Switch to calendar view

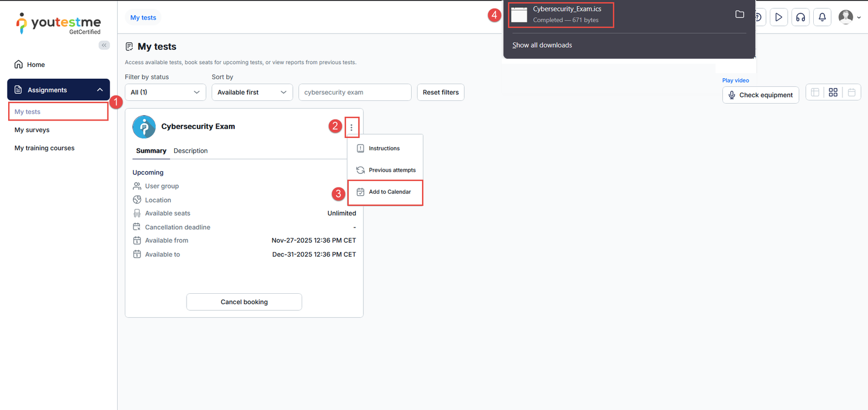pos(852,92)
